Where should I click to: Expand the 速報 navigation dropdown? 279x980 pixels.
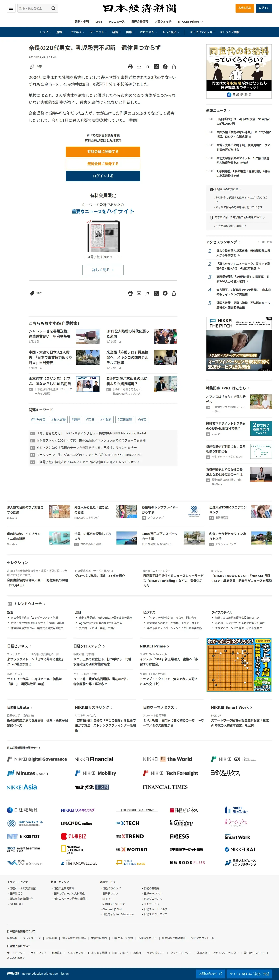61,32
